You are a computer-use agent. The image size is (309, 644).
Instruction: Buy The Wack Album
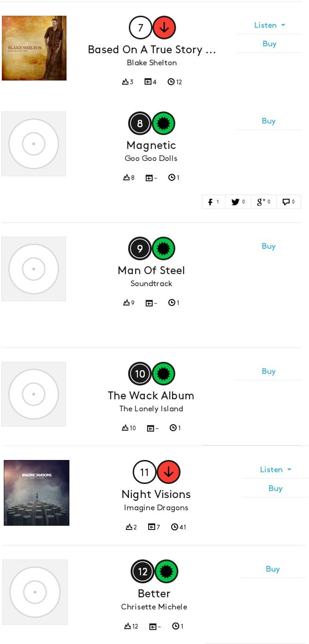(x=269, y=371)
